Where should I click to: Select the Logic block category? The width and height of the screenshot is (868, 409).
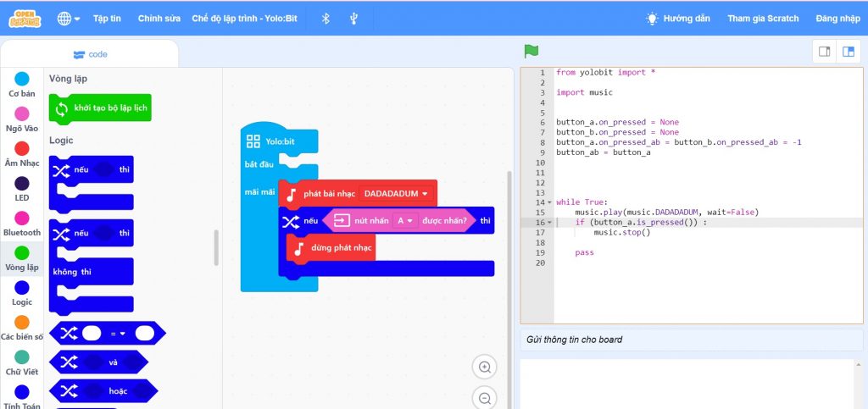coord(21,294)
